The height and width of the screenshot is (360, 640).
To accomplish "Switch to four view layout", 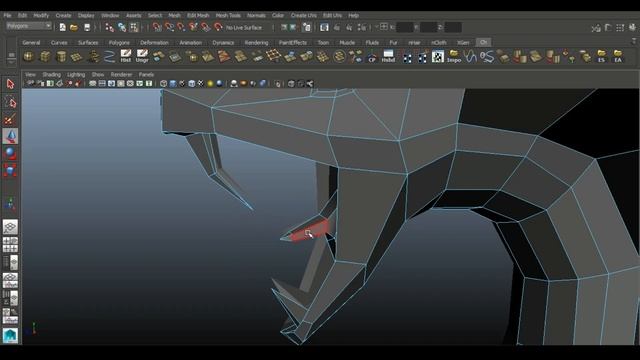I will coord(10,245).
